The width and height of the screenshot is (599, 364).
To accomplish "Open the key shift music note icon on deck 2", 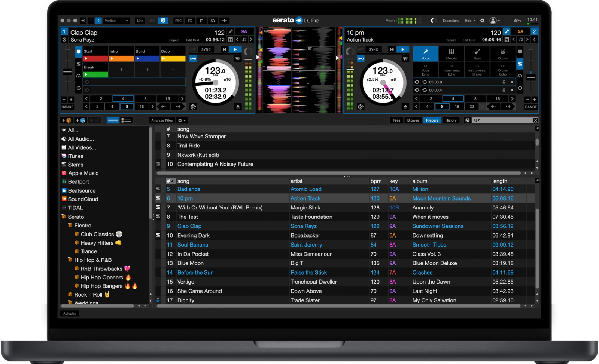I will click(520, 39).
